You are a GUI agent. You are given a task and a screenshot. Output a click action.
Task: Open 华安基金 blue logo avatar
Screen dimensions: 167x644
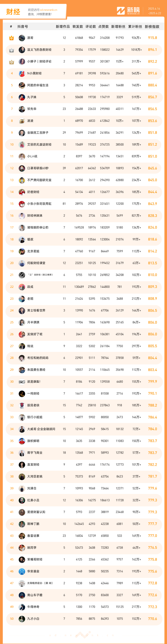click(x=22, y=571)
